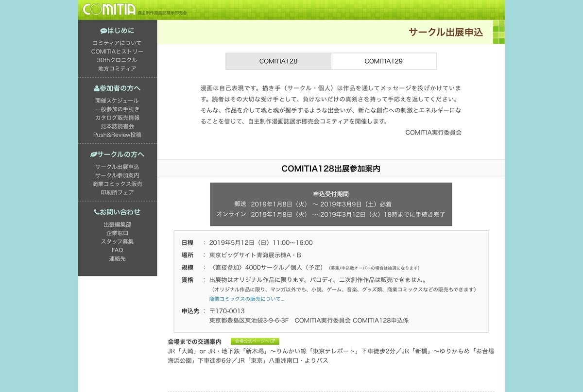Screen dimensions: 583x392
Task: Switch to the COMITIA128 tab
Action: [x=278, y=61]
